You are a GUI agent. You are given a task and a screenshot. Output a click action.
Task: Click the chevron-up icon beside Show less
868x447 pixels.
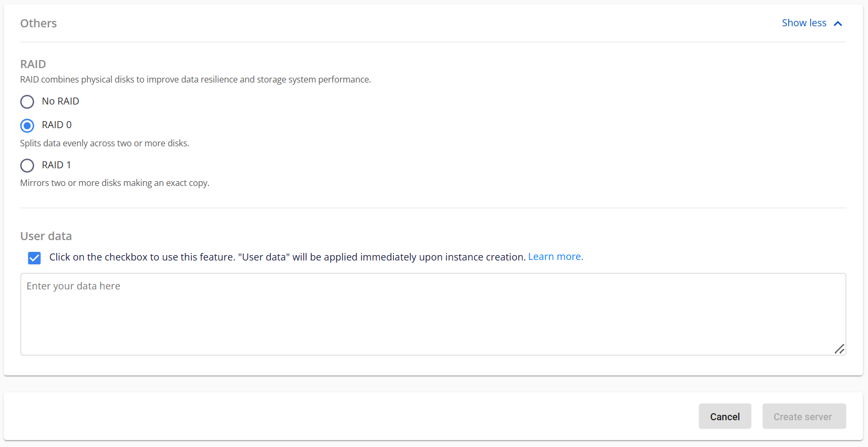point(838,24)
